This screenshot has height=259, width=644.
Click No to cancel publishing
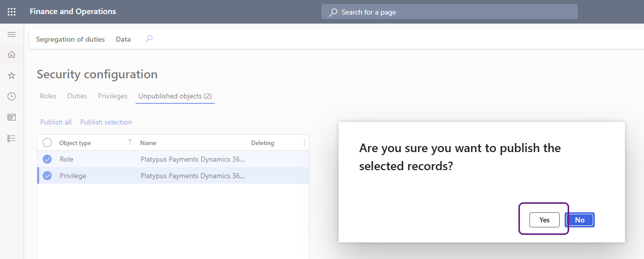pos(580,220)
